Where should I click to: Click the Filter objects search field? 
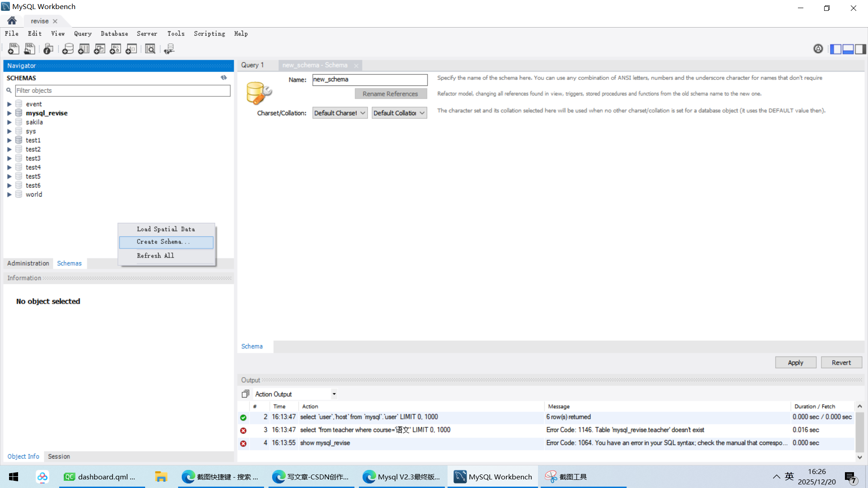click(123, 90)
